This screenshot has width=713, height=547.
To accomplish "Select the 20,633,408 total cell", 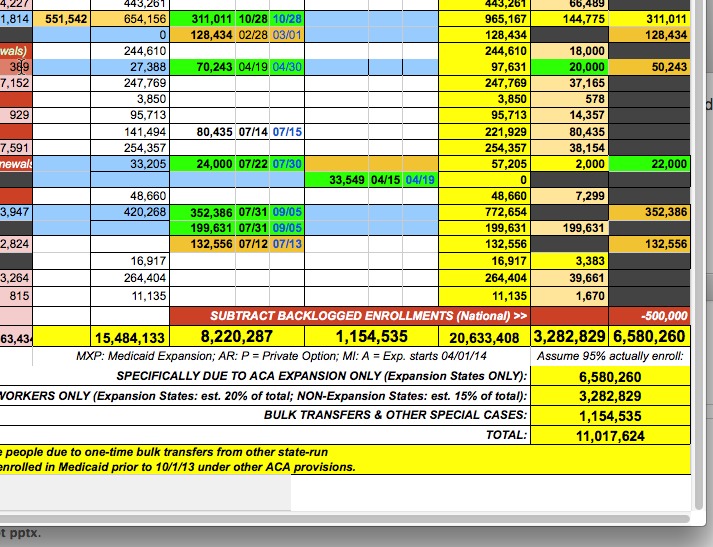I will click(x=484, y=338).
